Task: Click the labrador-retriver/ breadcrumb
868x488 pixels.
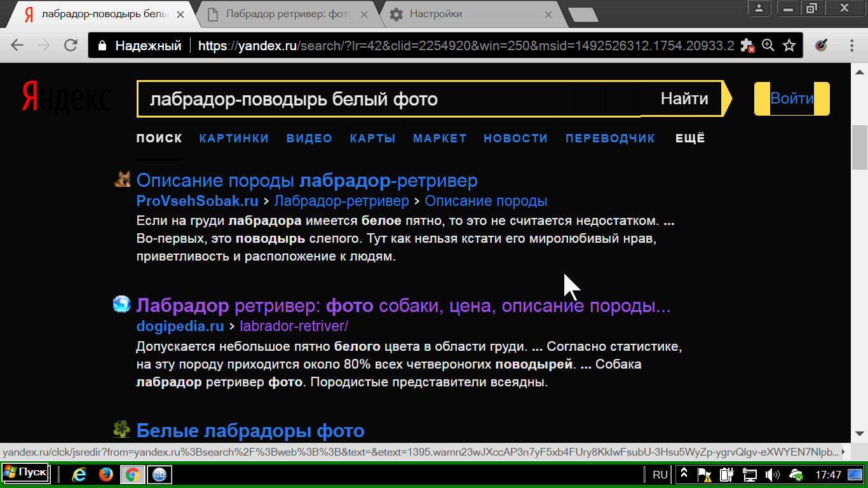Action: [294, 327]
